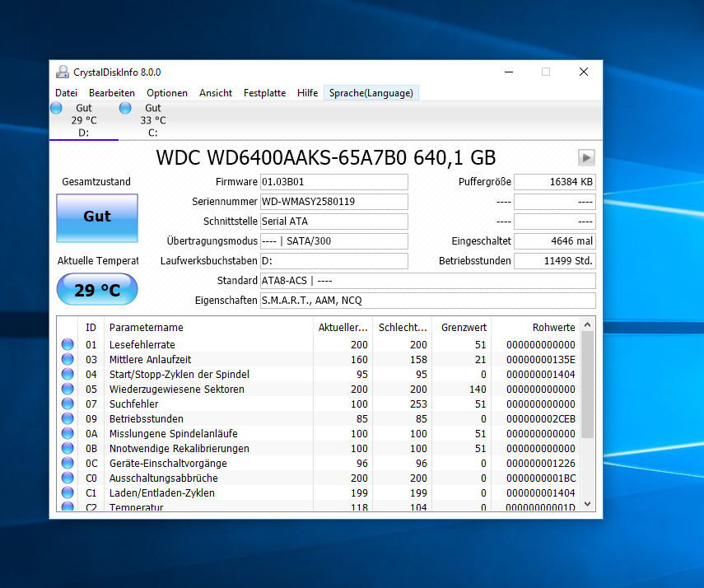Select the Temperatur row at list bottom
This screenshot has width=704, height=588.
point(319,506)
